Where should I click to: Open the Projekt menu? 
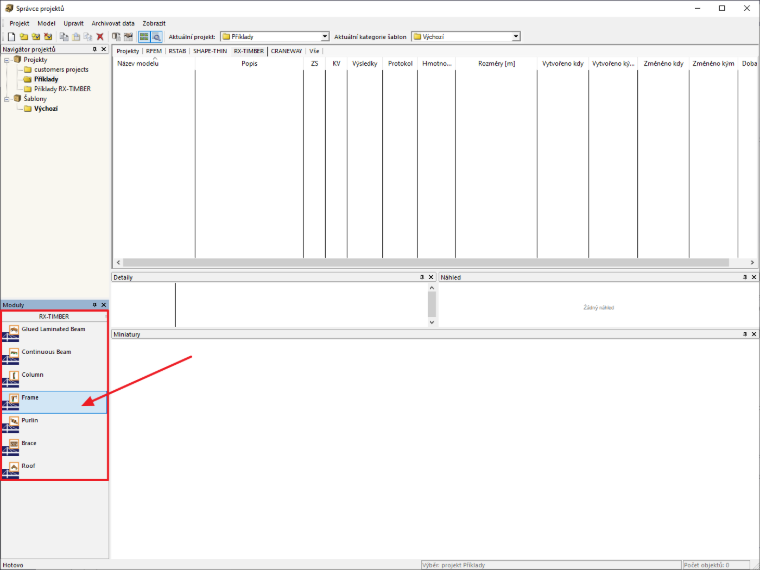19,23
